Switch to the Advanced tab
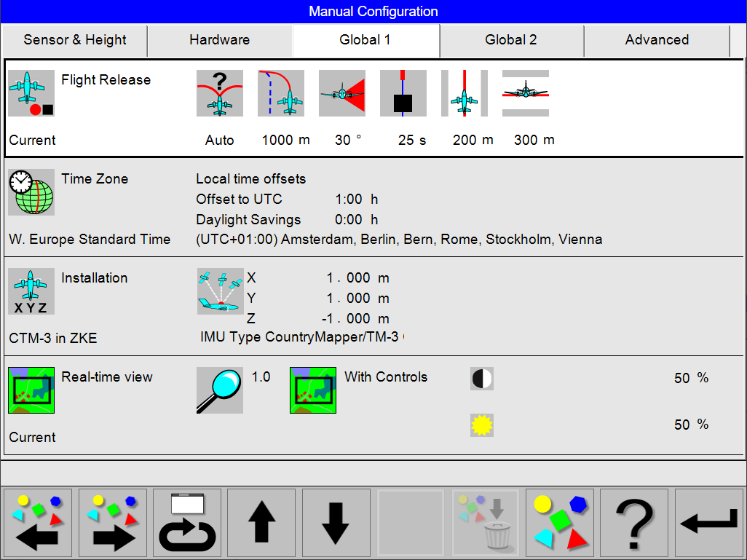The image size is (747, 560). pos(657,40)
